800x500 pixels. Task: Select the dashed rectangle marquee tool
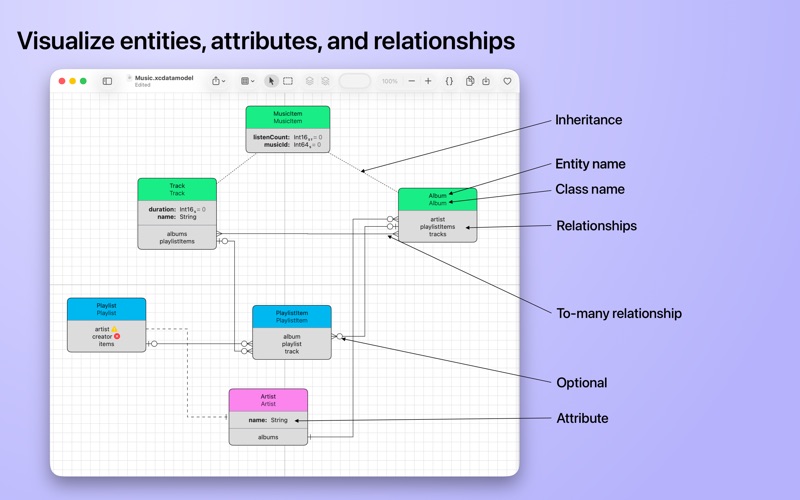click(288, 81)
